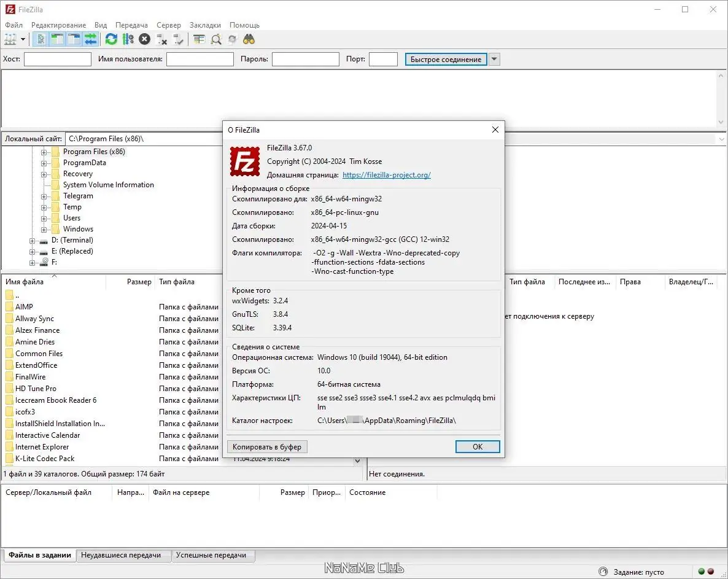Toggle transfer queue display icon
This screenshot has height=579, width=728.
pos(90,39)
